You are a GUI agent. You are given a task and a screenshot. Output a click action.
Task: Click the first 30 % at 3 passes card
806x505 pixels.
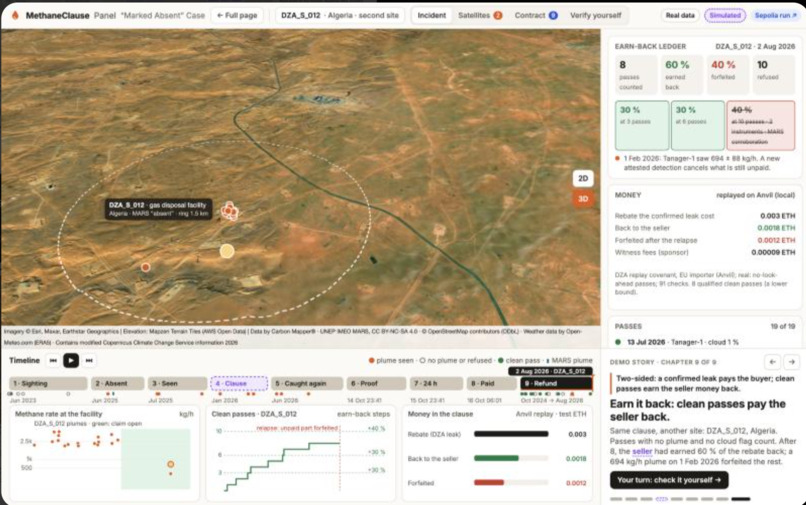[x=642, y=125]
